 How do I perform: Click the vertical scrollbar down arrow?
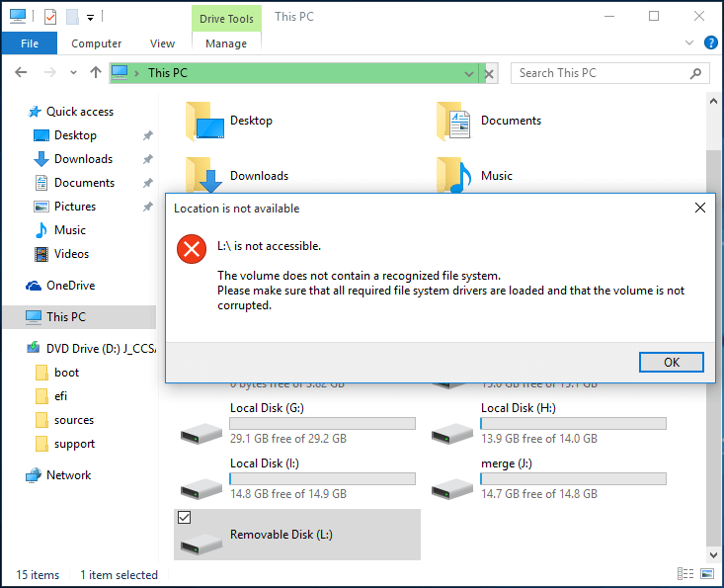pos(713,554)
